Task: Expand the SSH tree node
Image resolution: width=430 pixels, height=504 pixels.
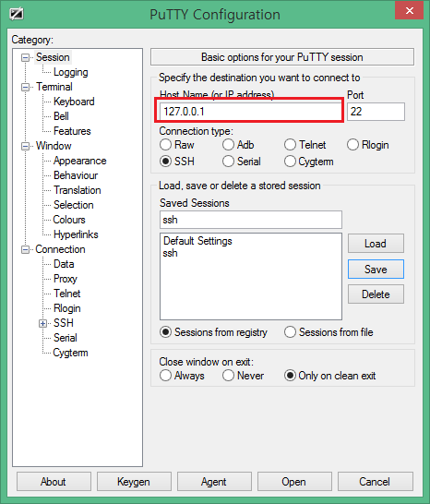Action: point(42,324)
